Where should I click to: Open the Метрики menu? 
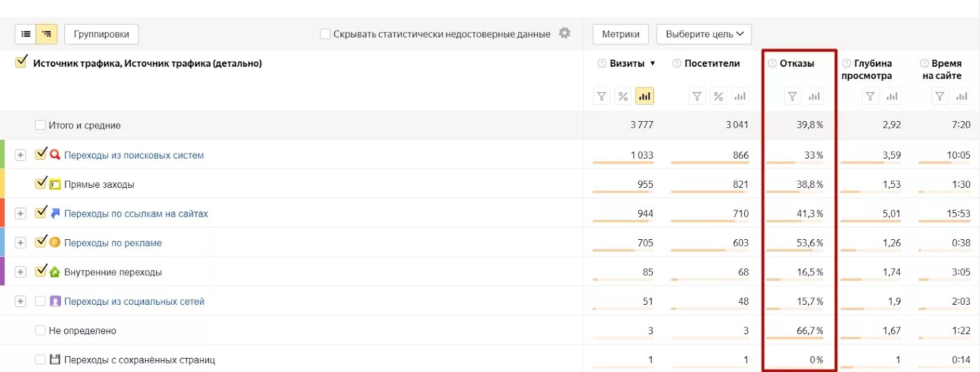[620, 34]
